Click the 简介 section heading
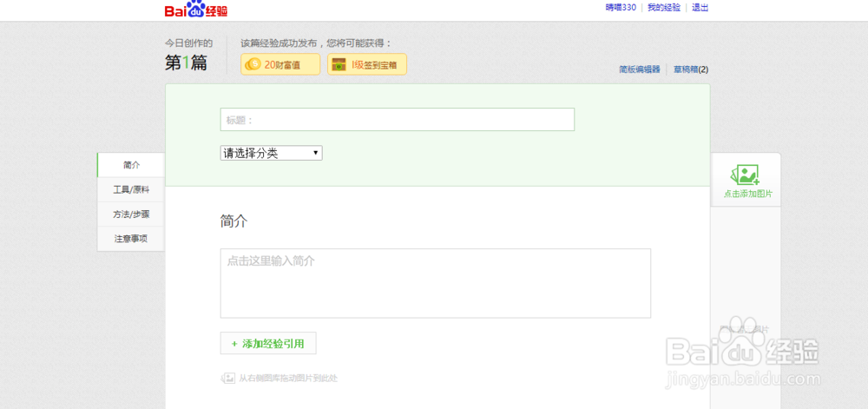The image size is (868, 409). tap(233, 222)
